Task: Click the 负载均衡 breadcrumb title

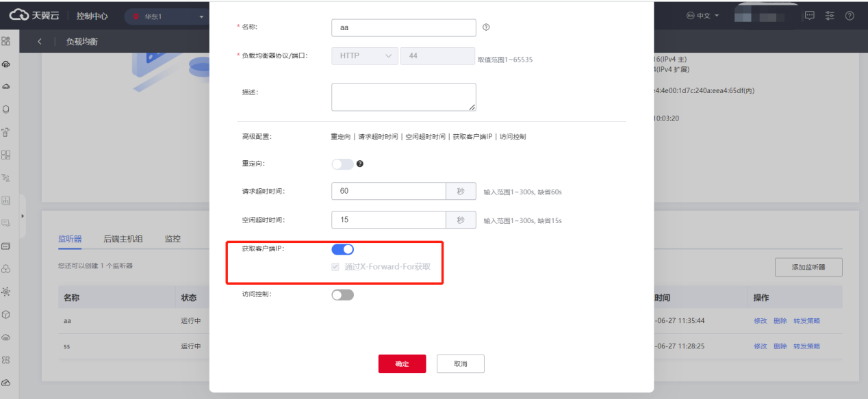Action: click(81, 42)
